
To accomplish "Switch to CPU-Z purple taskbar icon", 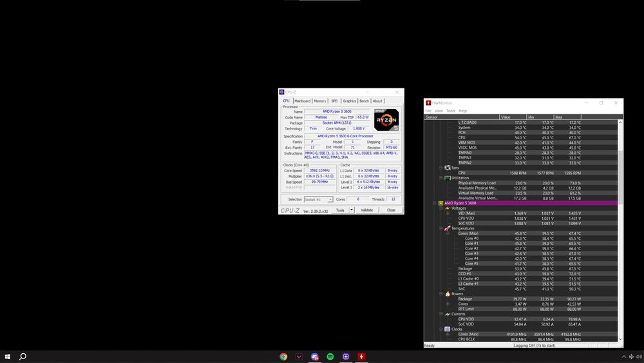I will 346,357.
